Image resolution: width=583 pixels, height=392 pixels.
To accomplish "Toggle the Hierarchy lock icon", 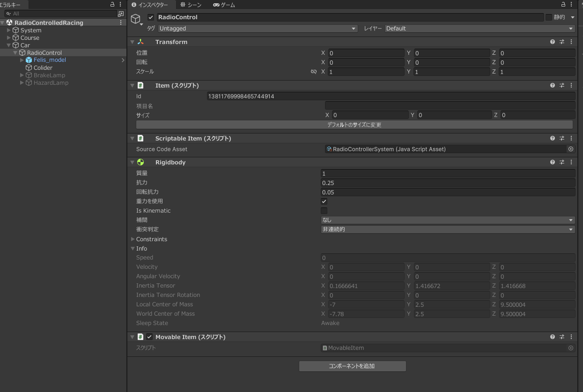I will tap(112, 4).
